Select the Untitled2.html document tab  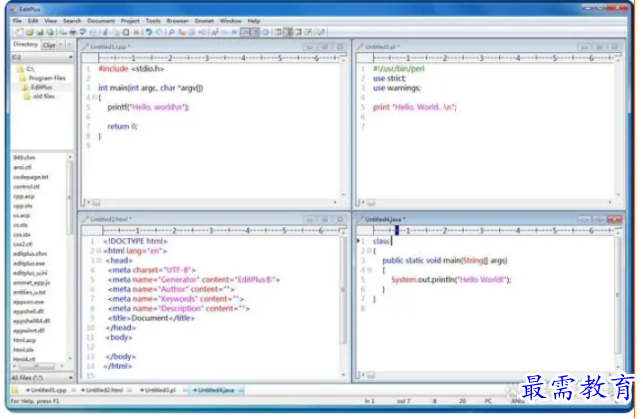coord(104,390)
